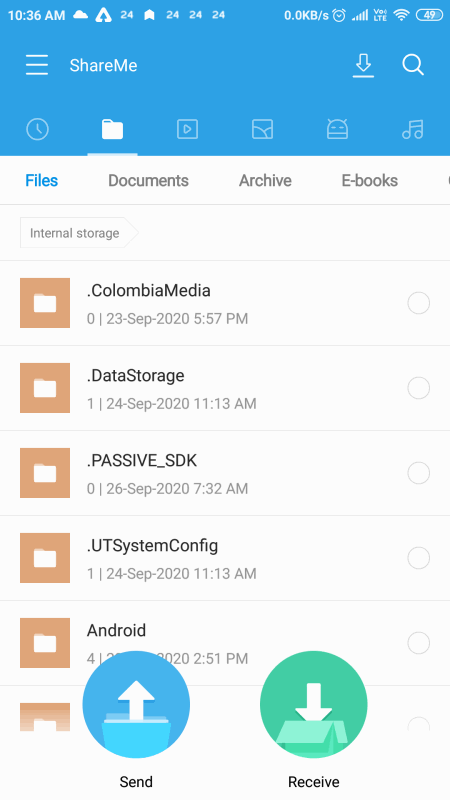Switch to the videos category icon

click(x=187, y=129)
